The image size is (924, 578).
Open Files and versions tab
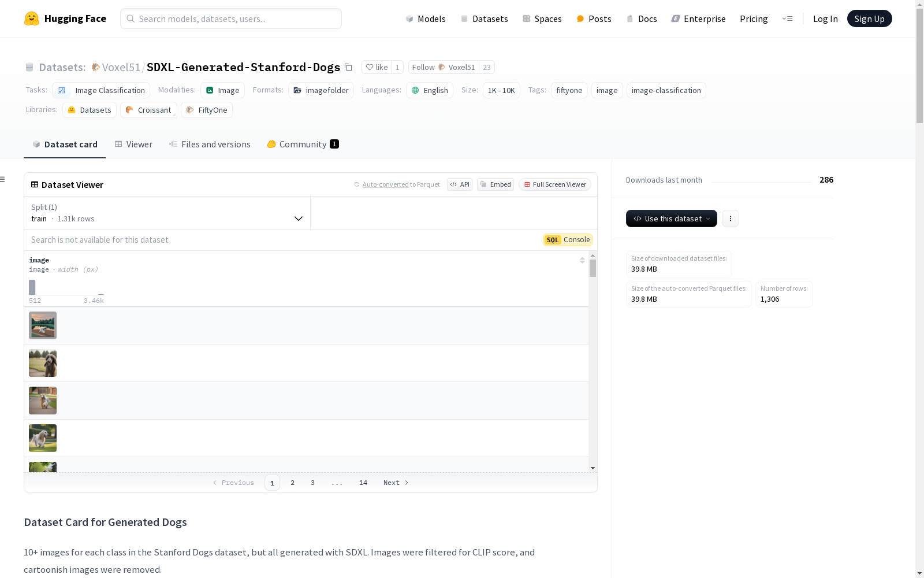(210, 144)
